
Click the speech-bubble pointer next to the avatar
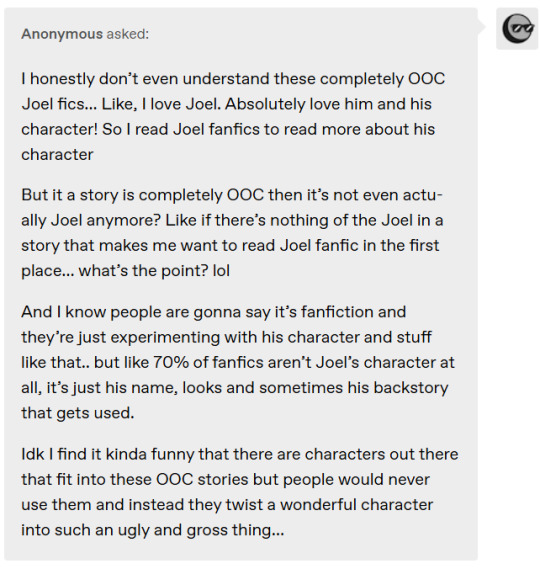click(x=482, y=26)
